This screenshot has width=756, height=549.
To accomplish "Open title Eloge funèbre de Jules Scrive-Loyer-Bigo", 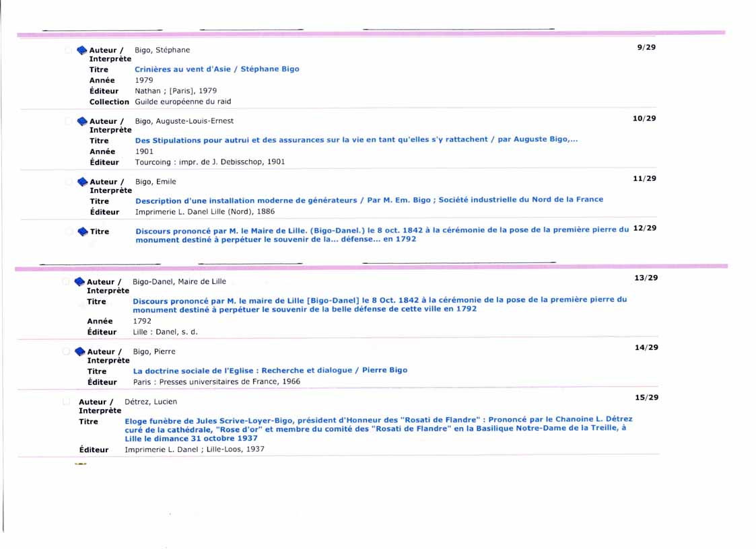I will click(x=378, y=429).
